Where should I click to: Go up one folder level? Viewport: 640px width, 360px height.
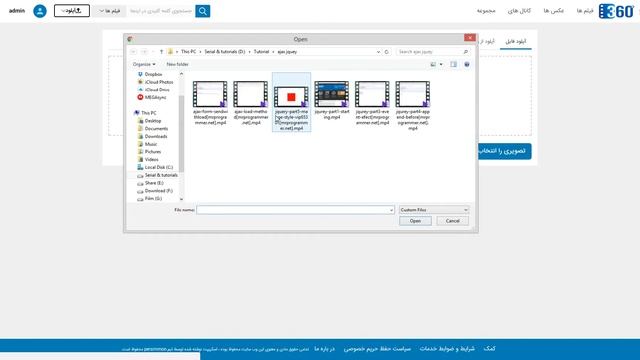pos(162,52)
